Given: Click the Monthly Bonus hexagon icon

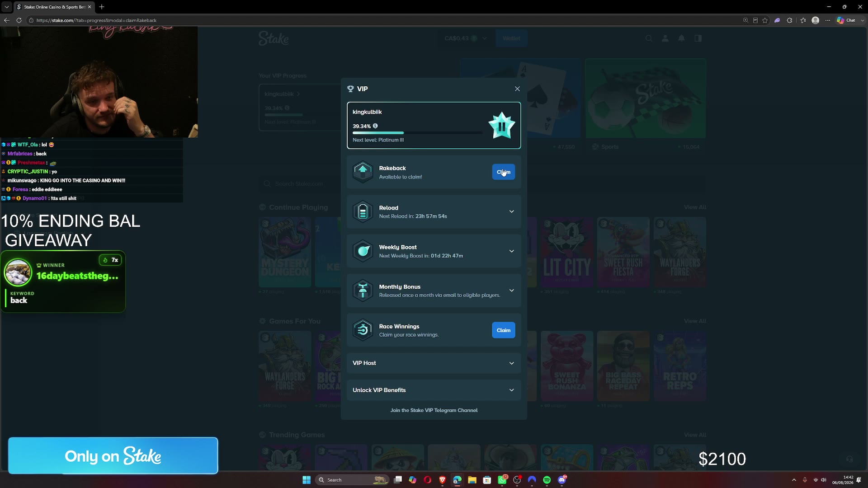Looking at the screenshot, I should click(x=363, y=291).
